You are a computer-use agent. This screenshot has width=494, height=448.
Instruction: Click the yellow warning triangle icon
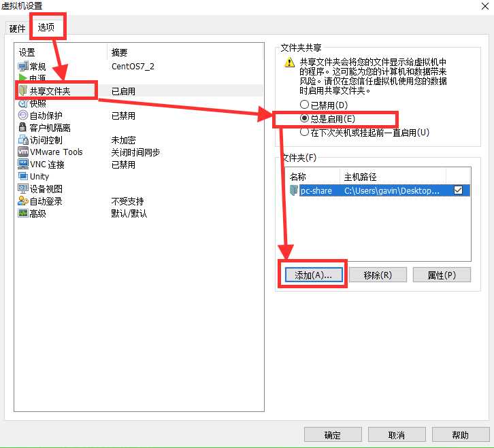point(290,63)
